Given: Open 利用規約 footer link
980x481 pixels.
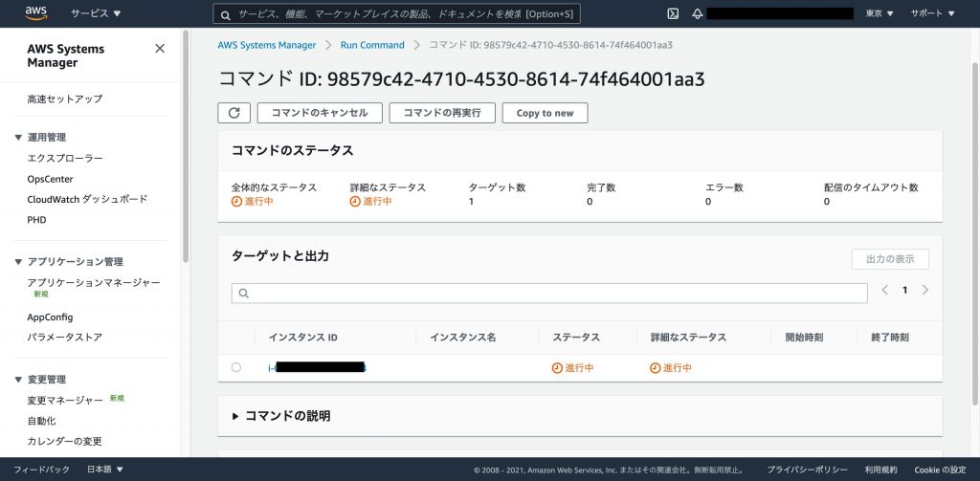Looking at the screenshot, I should (881, 470).
